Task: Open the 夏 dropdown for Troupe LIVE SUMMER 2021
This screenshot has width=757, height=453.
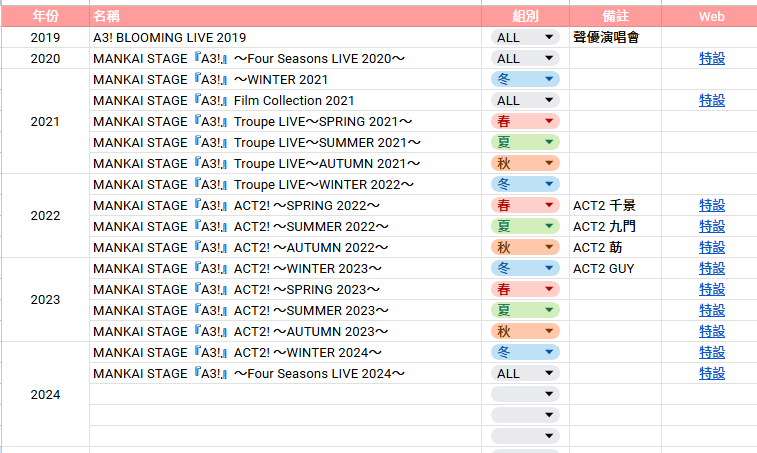Action: tap(525, 142)
